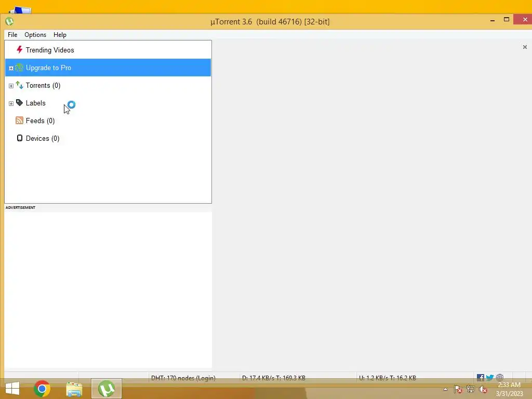Click the Upgrade to Pro green icon
Image resolution: width=532 pixels, height=399 pixels.
[x=19, y=68]
